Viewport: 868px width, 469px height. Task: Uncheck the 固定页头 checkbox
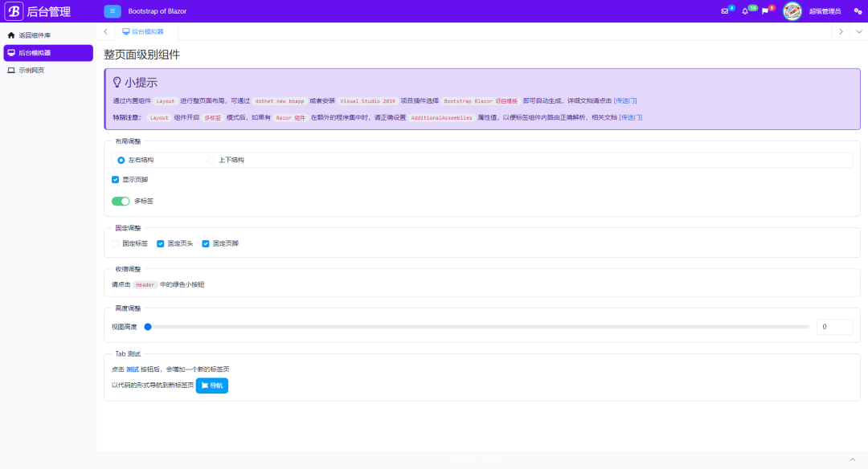tap(161, 243)
